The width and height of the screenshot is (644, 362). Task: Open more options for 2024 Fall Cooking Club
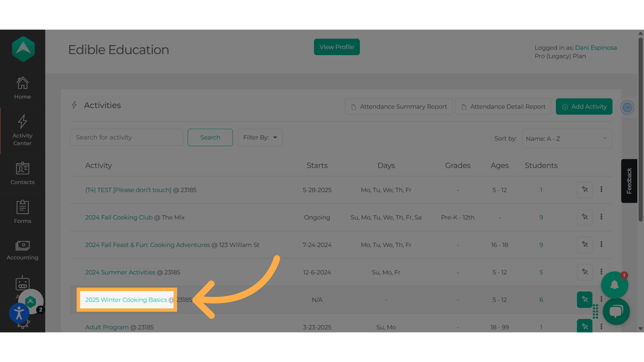[601, 217]
